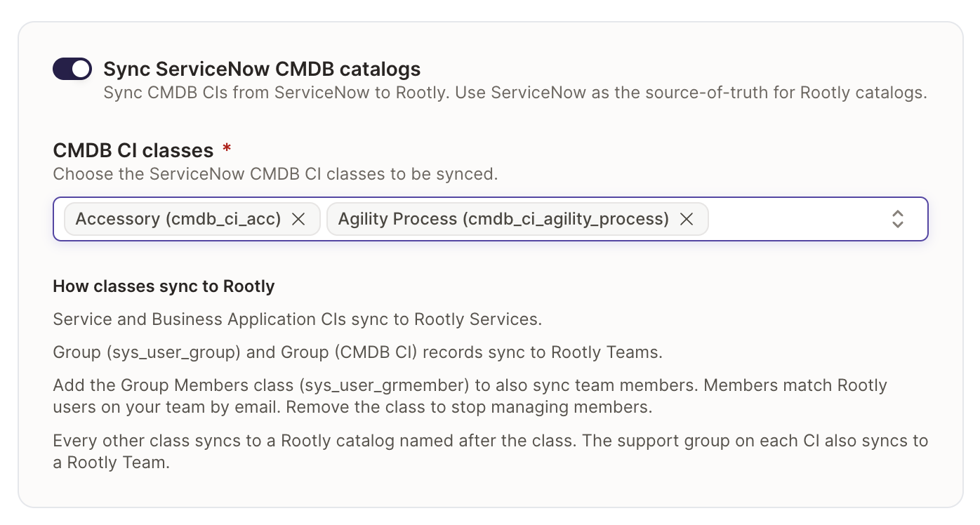980x525 pixels.
Task: Remove the Agility Process chip with its X
Action: click(687, 220)
